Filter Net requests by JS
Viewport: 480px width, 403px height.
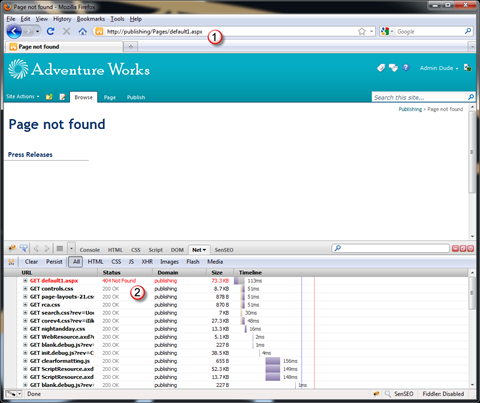point(131,262)
